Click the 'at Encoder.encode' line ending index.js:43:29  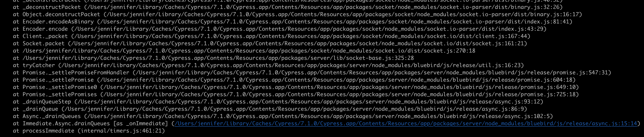click(x=280, y=29)
